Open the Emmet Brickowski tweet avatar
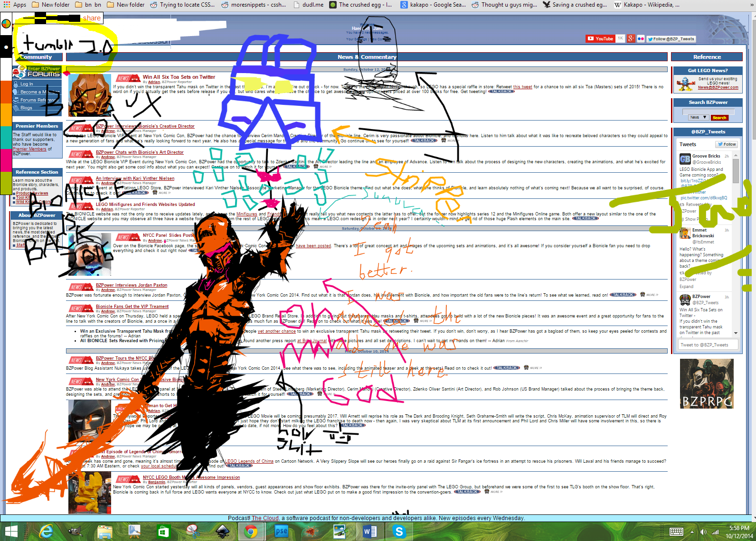Image resolution: width=756 pixels, height=541 pixels. (x=685, y=233)
